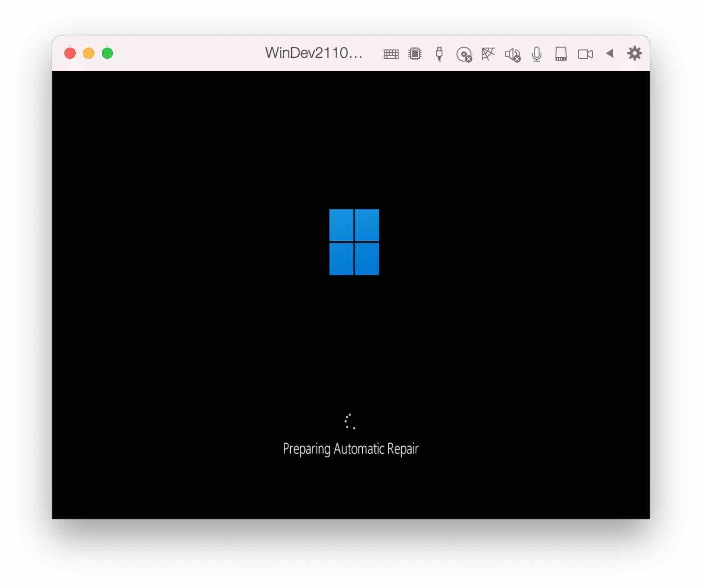Click the spinning loading dots indicator
702x588 pixels.
coord(350,421)
